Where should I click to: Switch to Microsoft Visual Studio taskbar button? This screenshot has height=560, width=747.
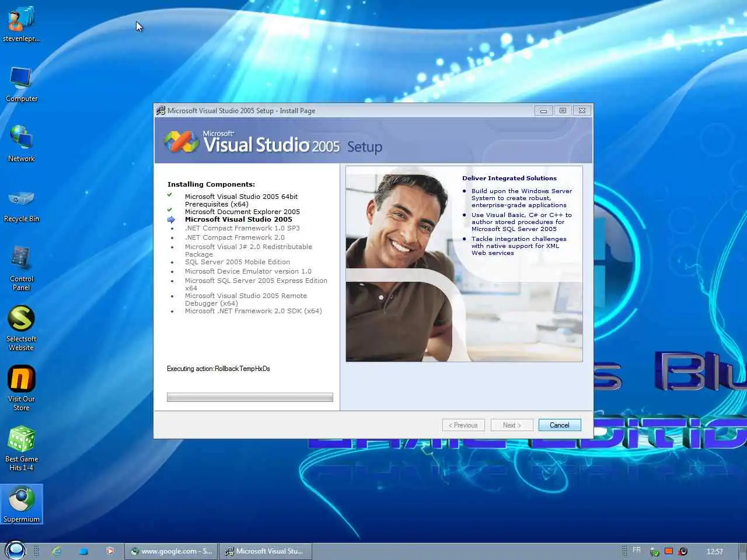click(266, 551)
